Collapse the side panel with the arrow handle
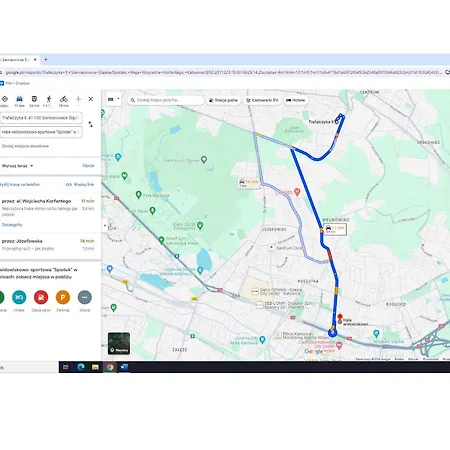 104,226
